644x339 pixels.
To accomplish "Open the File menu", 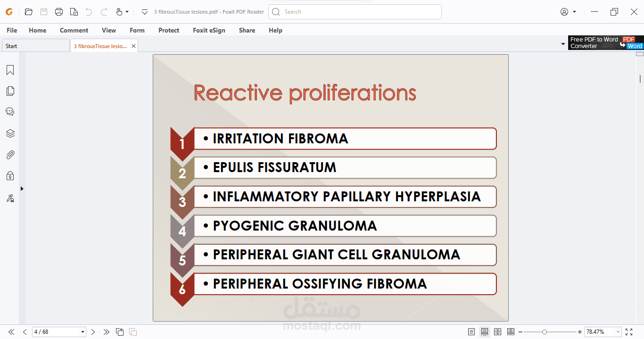I will (x=12, y=30).
